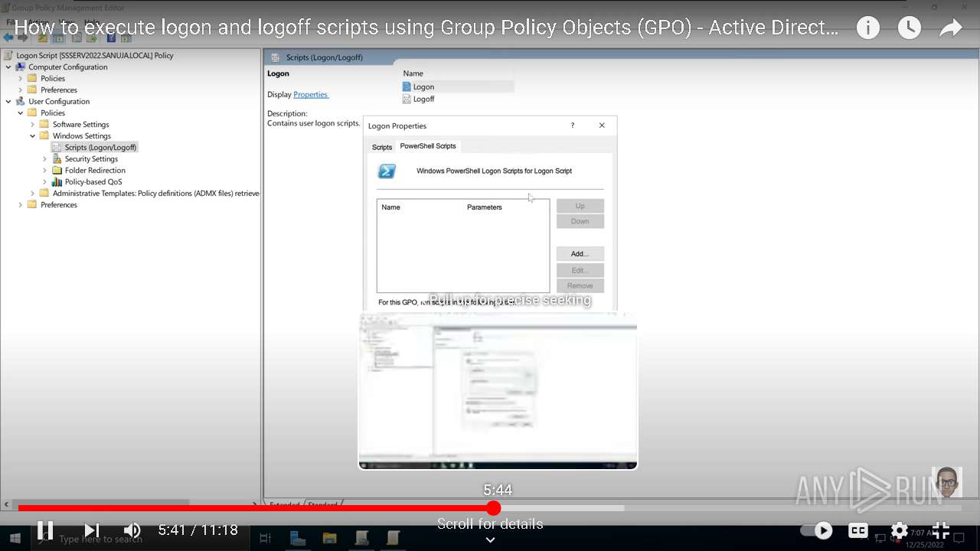The width and height of the screenshot is (980, 551).
Task: Click the channel avatar watermark
Action: (946, 483)
